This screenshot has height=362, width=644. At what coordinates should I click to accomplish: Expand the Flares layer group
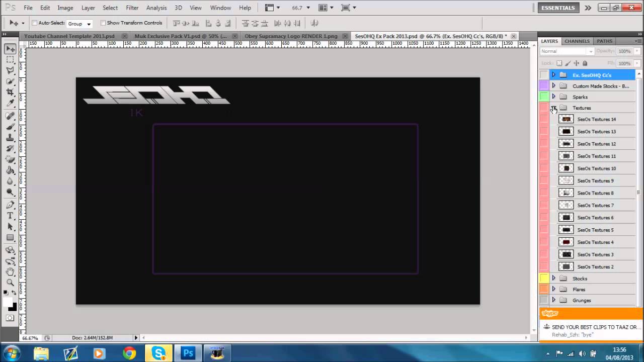pos(553,290)
